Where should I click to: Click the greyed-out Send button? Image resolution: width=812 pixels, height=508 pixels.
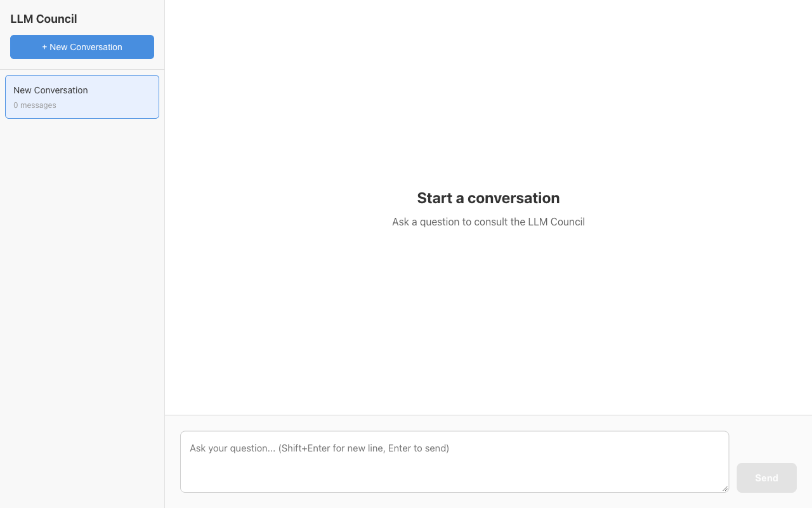tap(766, 478)
